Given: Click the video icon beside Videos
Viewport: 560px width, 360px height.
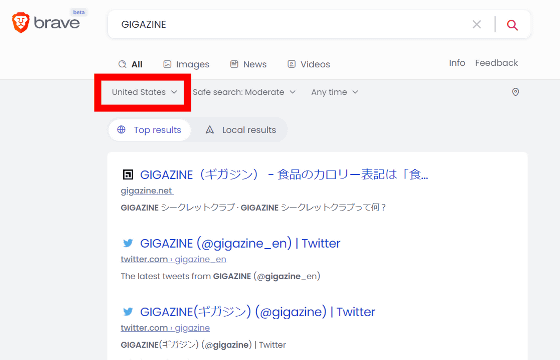Looking at the screenshot, I should (291, 64).
